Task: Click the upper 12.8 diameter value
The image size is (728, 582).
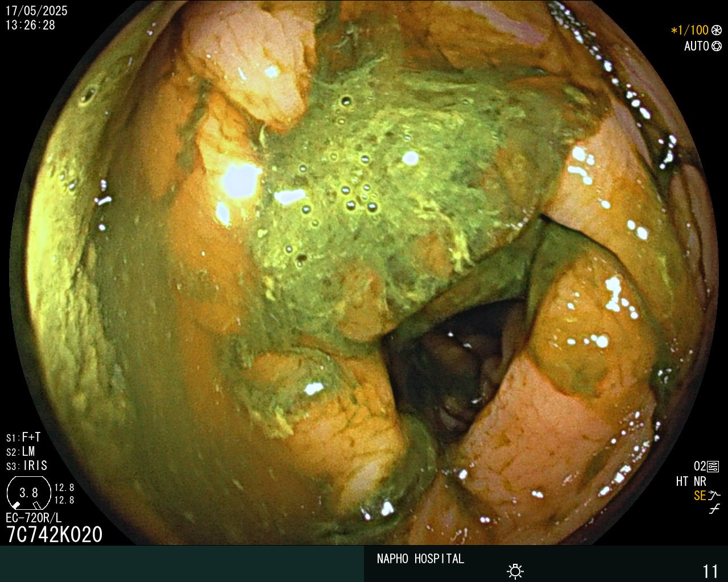Action: pos(64,488)
